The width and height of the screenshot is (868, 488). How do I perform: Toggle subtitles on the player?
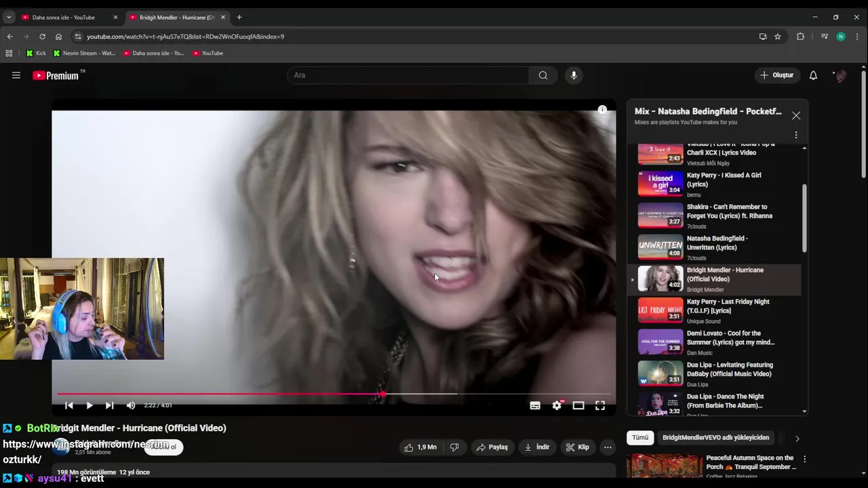click(x=535, y=405)
